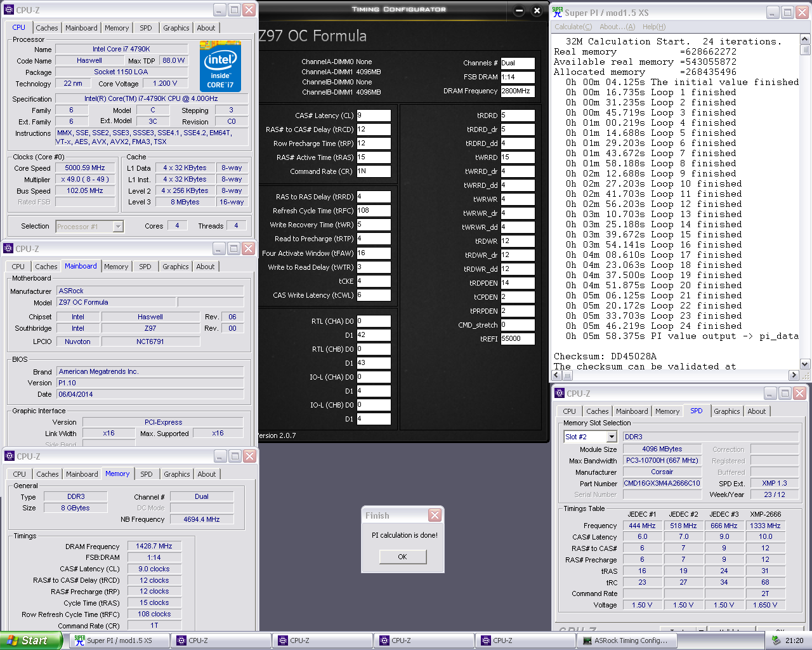The height and width of the screenshot is (650, 812).
Task: Click the Command Rate (CR) field
Action: tap(374, 171)
